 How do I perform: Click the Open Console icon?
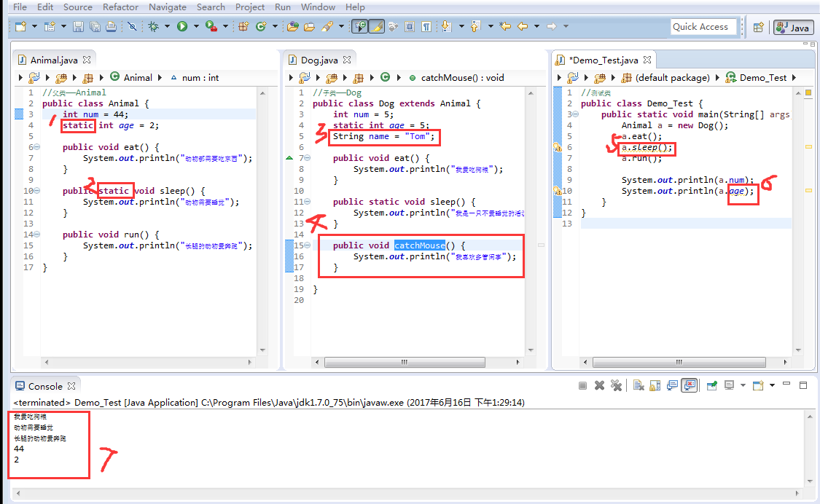point(758,386)
